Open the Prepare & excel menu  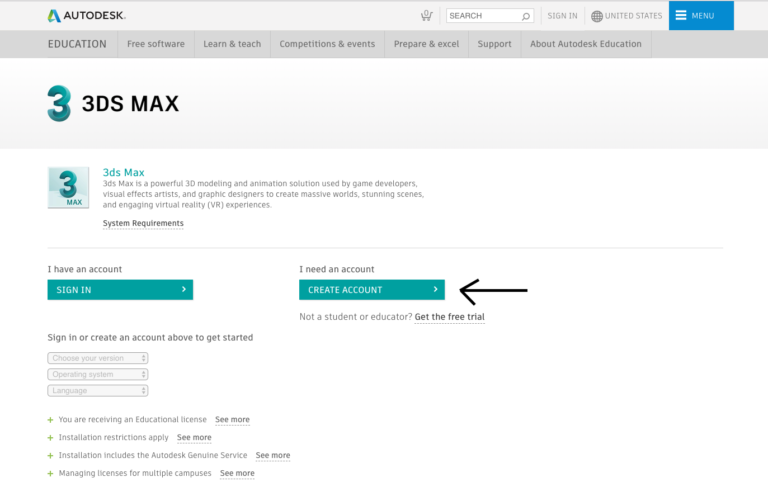tap(427, 44)
